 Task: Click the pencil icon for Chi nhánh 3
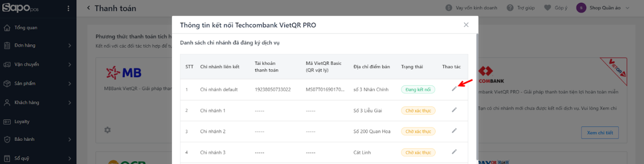click(454, 151)
